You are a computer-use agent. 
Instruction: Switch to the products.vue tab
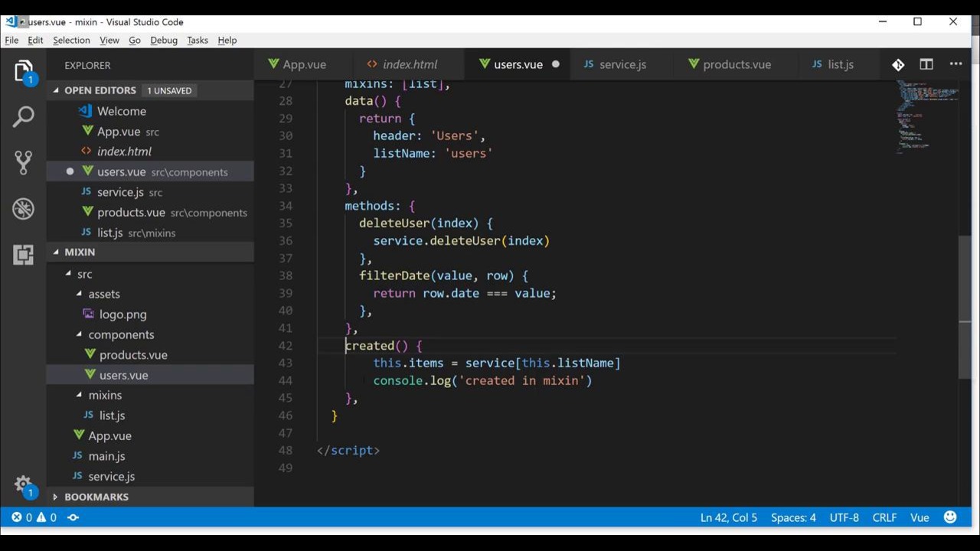(736, 65)
